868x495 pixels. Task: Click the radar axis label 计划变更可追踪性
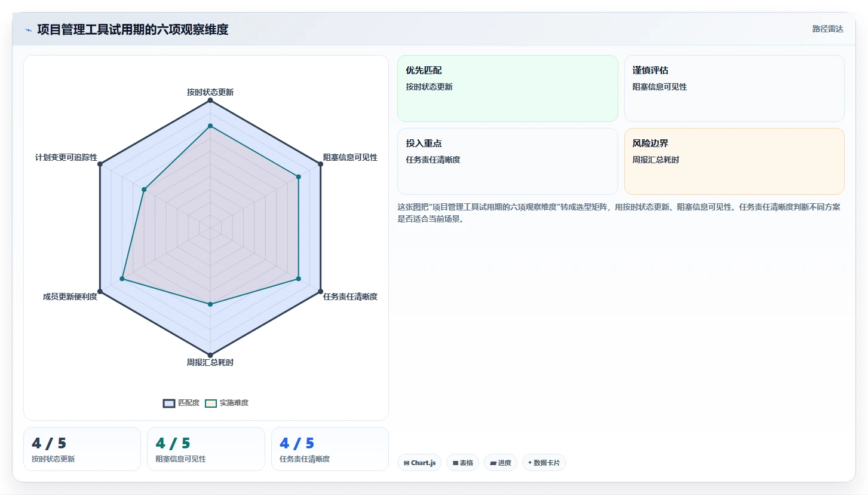point(66,157)
